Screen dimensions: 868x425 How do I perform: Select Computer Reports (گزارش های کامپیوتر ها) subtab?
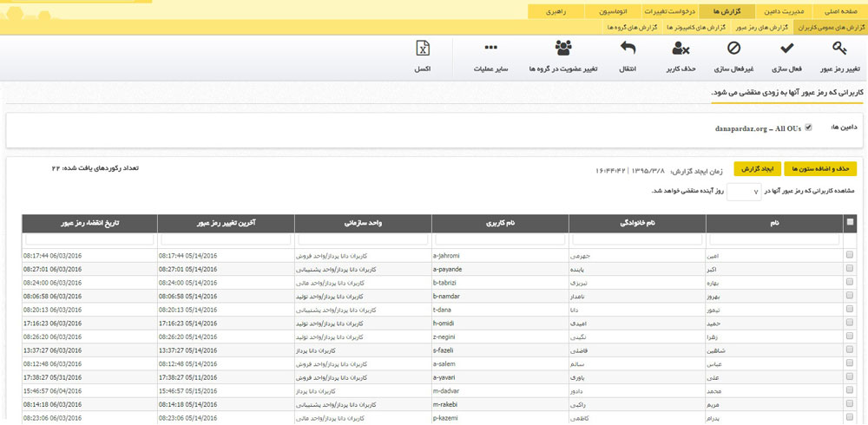696,27
